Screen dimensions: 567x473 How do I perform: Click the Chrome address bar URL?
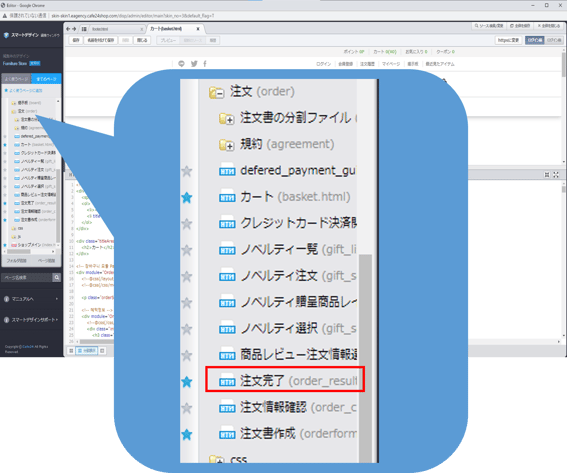[133, 16]
